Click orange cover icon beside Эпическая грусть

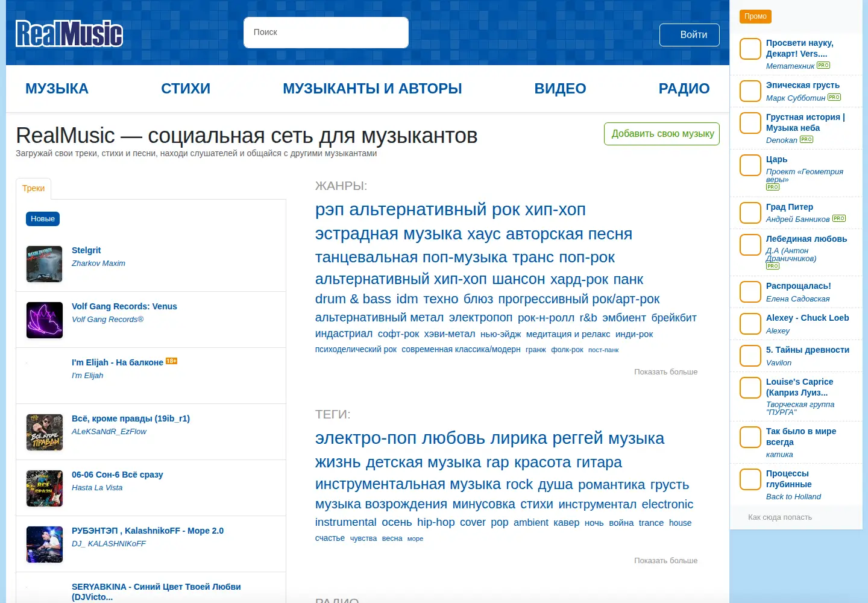pyautogui.click(x=750, y=91)
